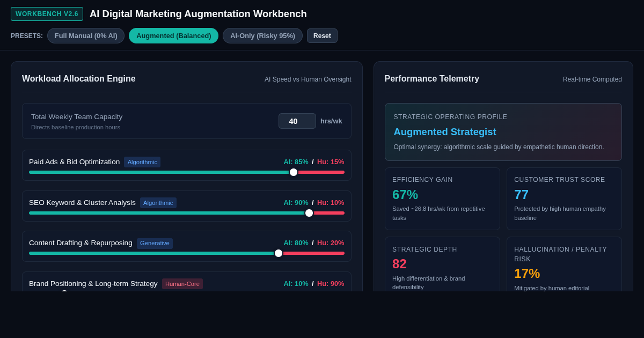Click the Human-Core tag beside Brand Positioning

(182, 284)
